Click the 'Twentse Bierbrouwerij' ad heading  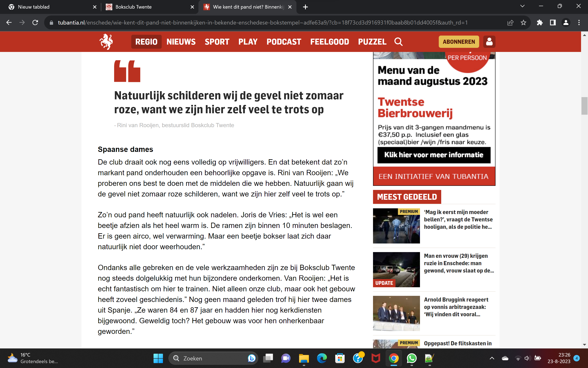point(415,108)
